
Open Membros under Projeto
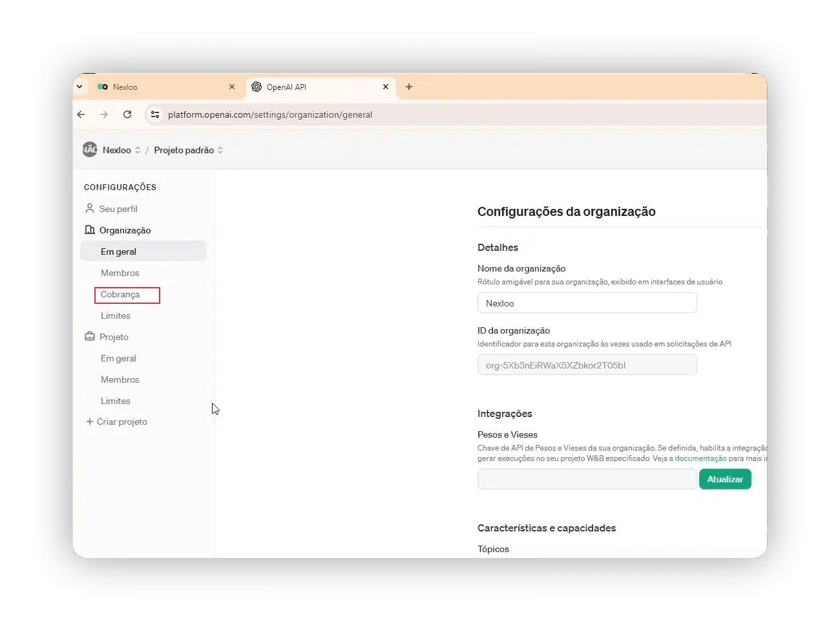pos(120,380)
